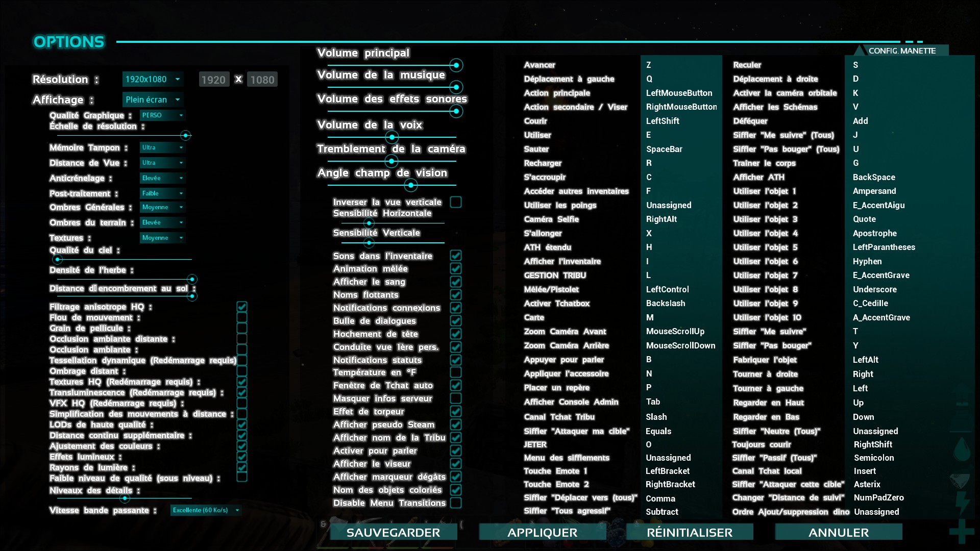The image size is (980, 551).
Task: Enable Température en °F checkbox
Action: tap(456, 372)
